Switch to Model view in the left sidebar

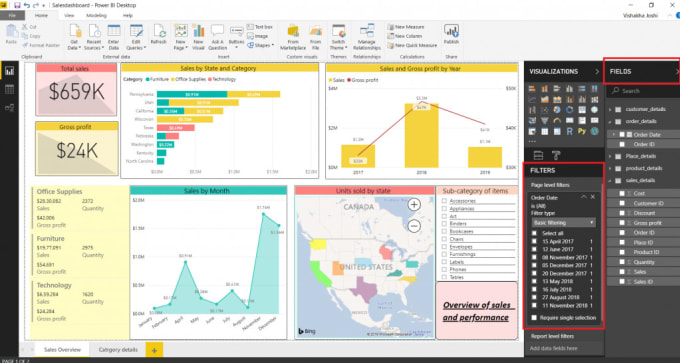point(9,108)
